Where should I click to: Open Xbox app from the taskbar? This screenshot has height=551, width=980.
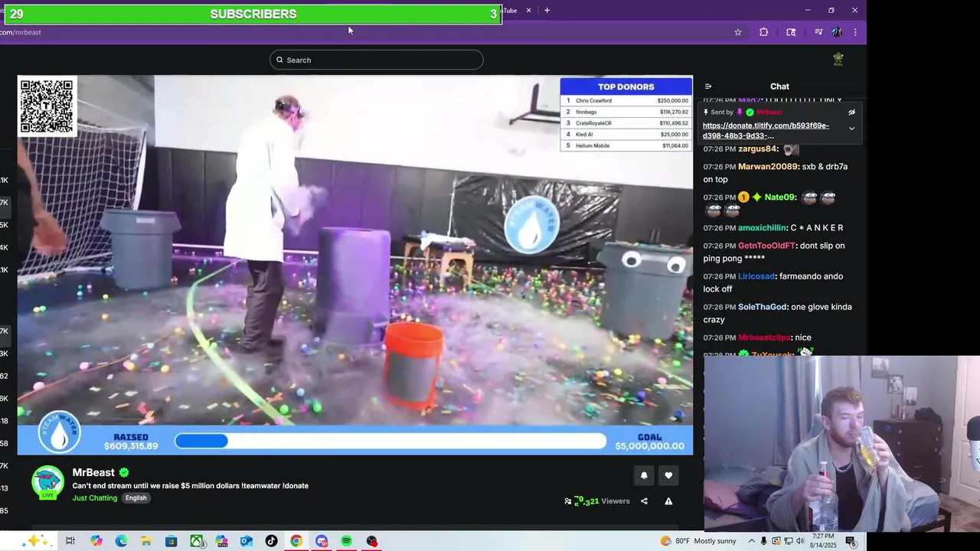[197, 541]
